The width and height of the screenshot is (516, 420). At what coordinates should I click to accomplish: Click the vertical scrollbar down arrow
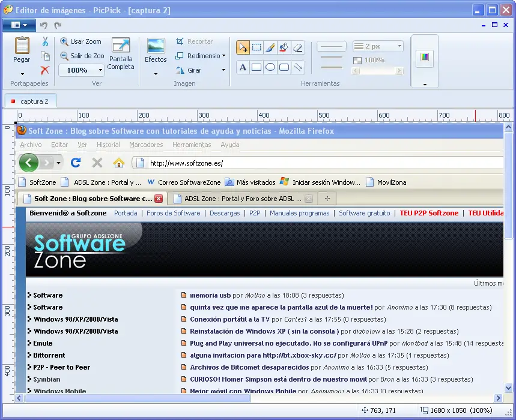tap(508, 388)
